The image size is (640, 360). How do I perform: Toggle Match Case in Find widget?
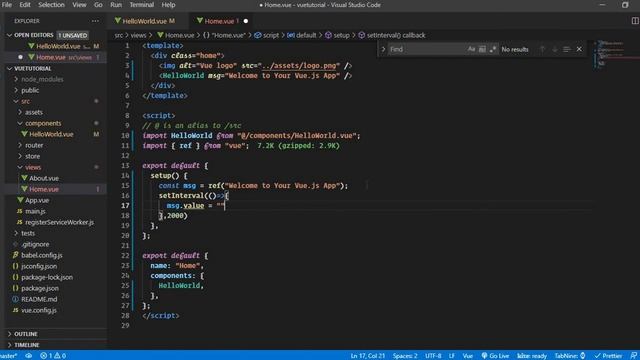pyautogui.click(x=471, y=49)
